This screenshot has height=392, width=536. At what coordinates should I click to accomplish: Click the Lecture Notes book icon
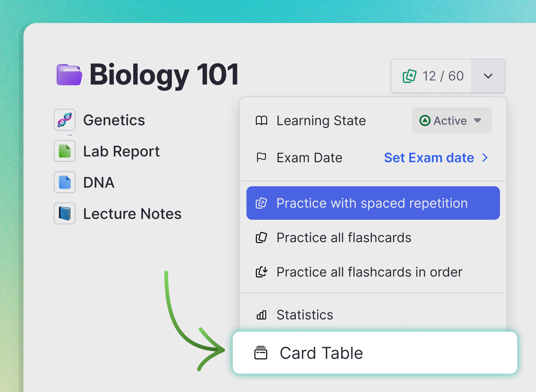pyautogui.click(x=65, y=213)
